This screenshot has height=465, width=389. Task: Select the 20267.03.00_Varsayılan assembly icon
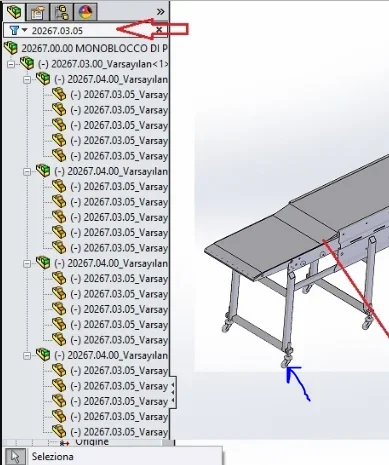[27, 63]
